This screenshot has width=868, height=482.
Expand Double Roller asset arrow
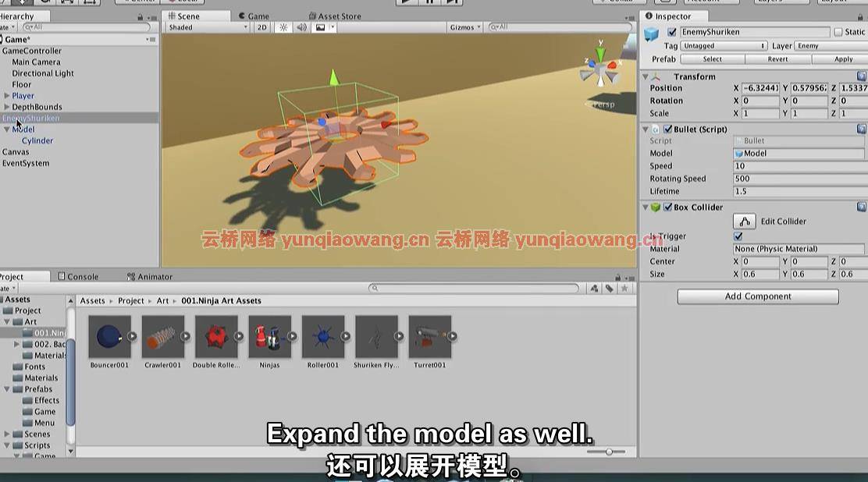point(239,336)
